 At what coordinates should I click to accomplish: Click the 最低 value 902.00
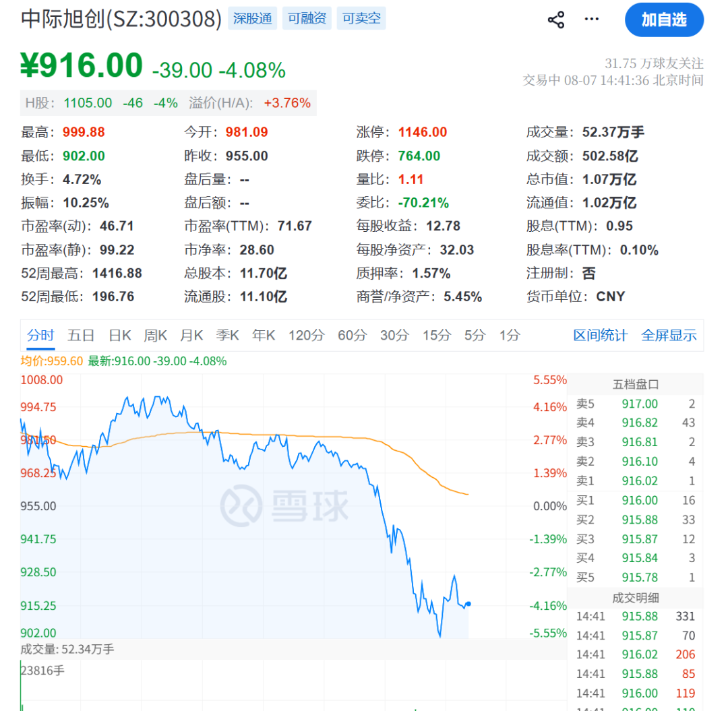tap(84, 156)
